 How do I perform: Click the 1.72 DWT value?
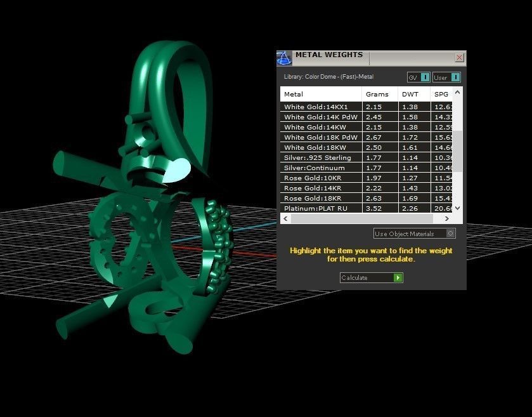pyautogui.click(x=410, y=137)
